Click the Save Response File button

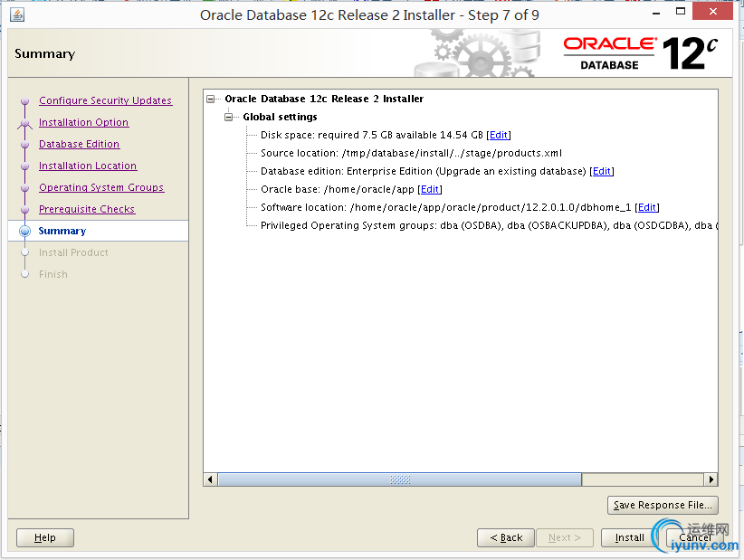[x=663, y=505]
